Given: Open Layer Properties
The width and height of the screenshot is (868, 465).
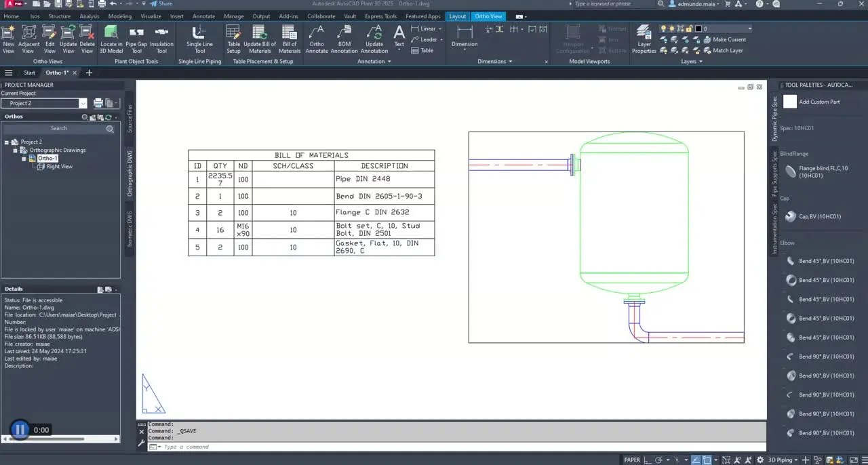Looking at the screenshot, I should (x=644, y=39).
